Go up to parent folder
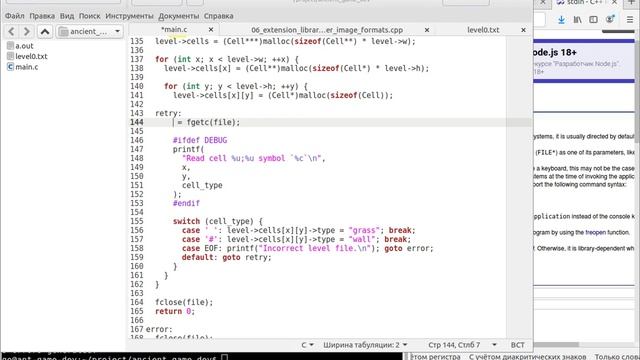The image size is (640, 360). [45, 31]
